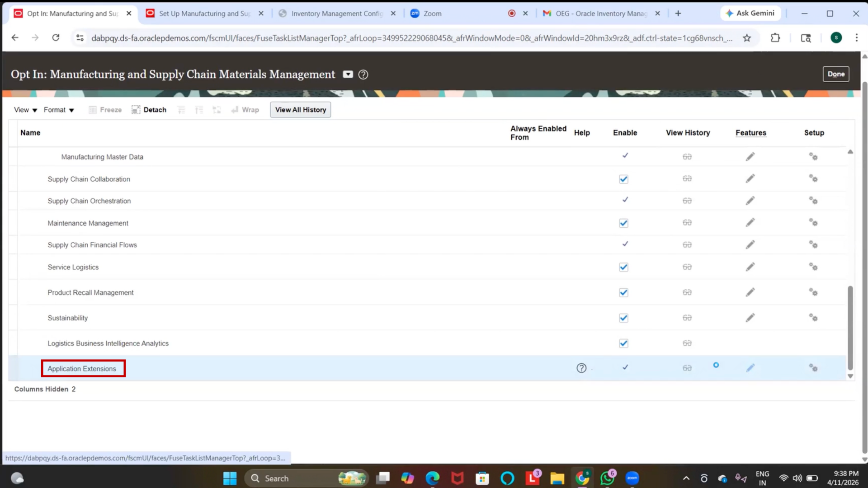868x488 pixels.
Task: Open Microsoft Edge from taskbar
Action: (432, 478)
